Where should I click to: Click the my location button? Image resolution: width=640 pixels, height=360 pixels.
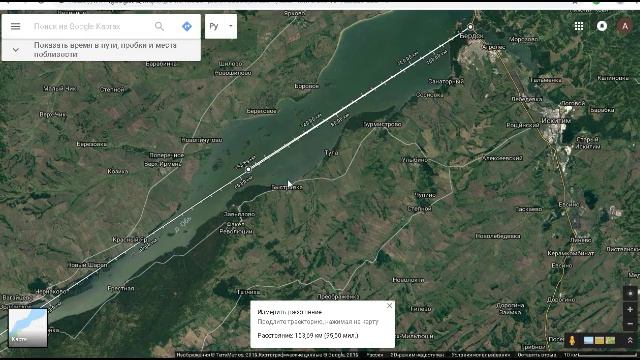coord(630,293)
